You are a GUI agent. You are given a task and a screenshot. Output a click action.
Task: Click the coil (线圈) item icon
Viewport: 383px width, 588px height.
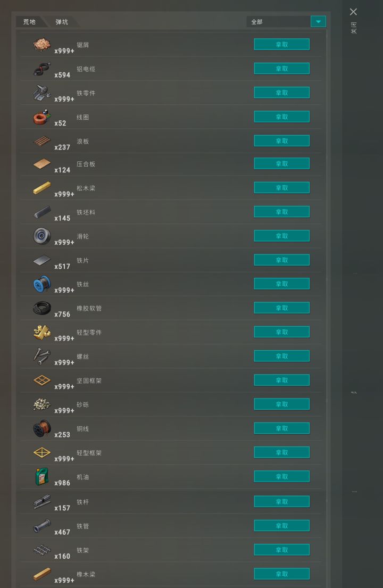(41, 117)
